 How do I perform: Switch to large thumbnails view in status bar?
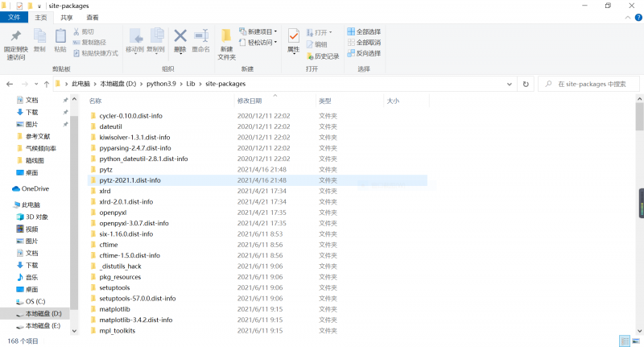635,341
